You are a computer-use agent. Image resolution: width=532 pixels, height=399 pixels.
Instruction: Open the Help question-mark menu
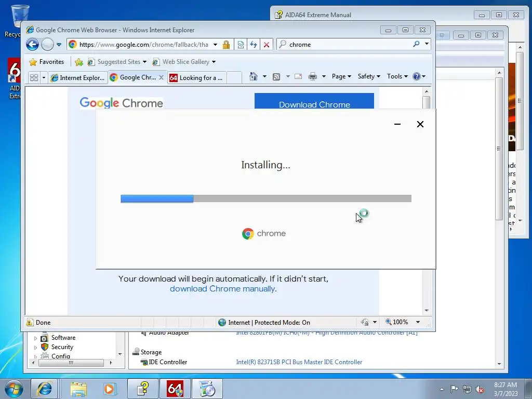point(419,76)
